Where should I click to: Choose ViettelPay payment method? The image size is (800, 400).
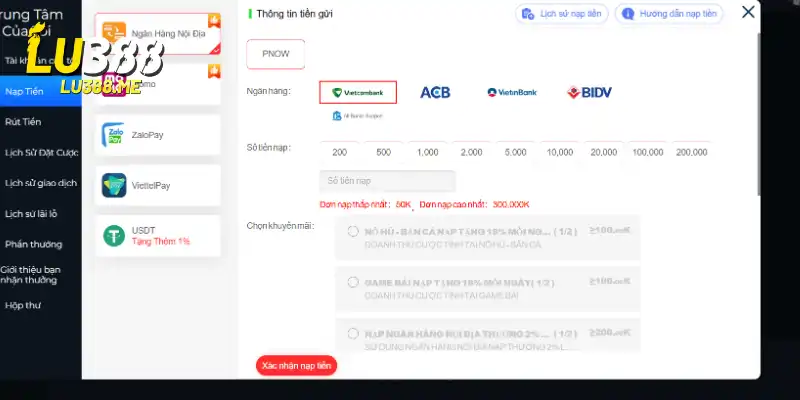(x=158, y=185)
